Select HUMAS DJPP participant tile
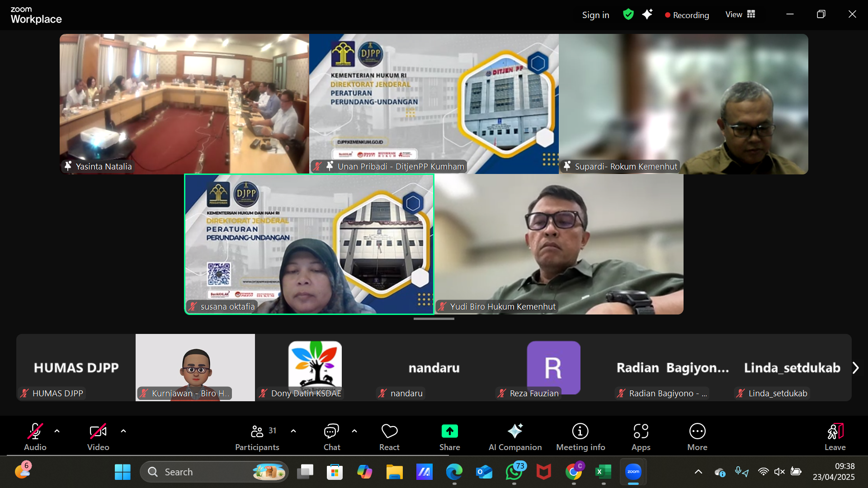The image size is (868, 488). (x=76, y=367)
